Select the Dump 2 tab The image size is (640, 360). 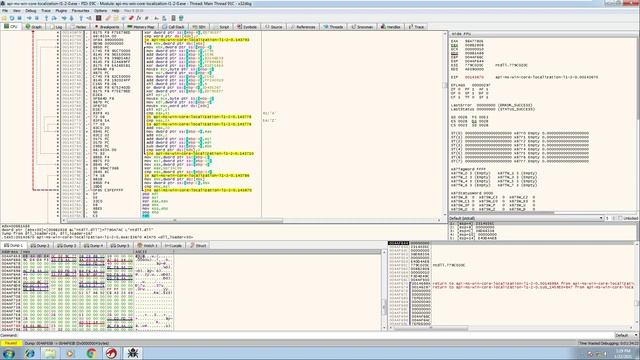click(x=40, y=246)
